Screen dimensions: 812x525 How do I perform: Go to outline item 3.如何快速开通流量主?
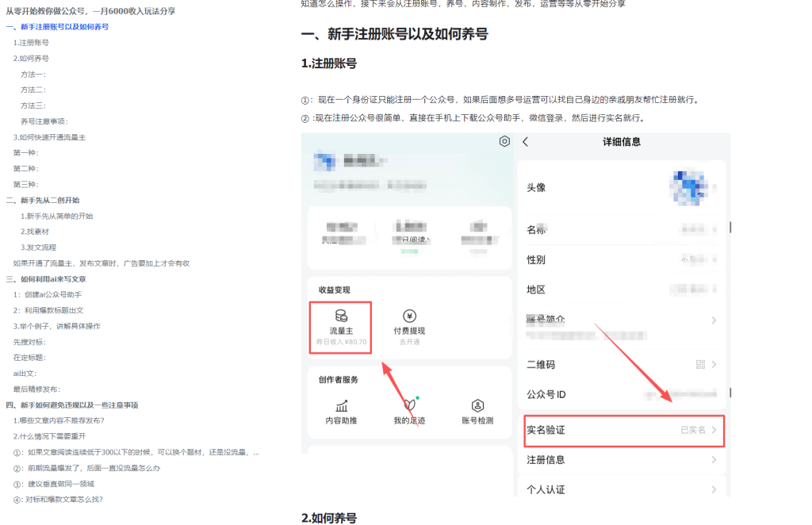[x=49, y=137]
